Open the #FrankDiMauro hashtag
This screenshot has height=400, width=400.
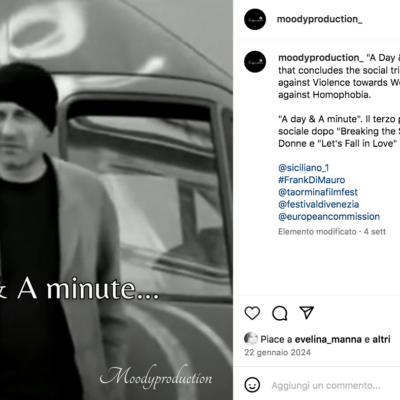(312, 180)
